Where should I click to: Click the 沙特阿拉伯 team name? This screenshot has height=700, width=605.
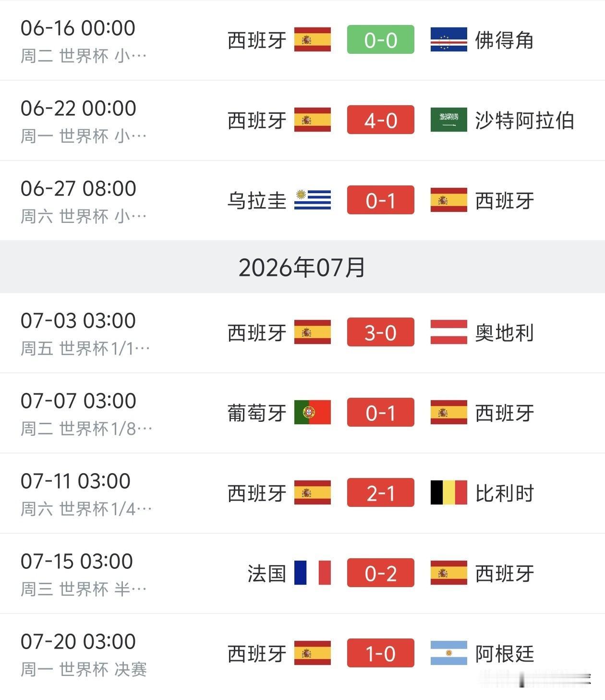(525, 121)
